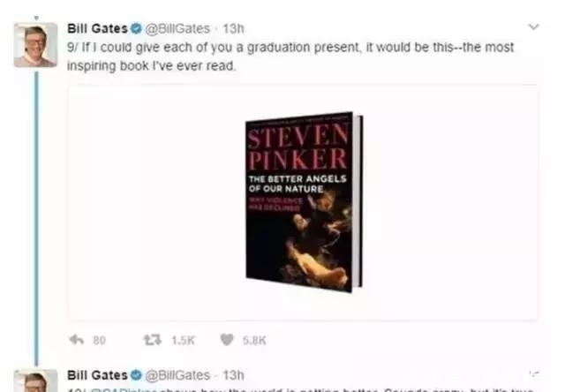
Task: Expand the tweet options chevron at top right
Action: 533,26
